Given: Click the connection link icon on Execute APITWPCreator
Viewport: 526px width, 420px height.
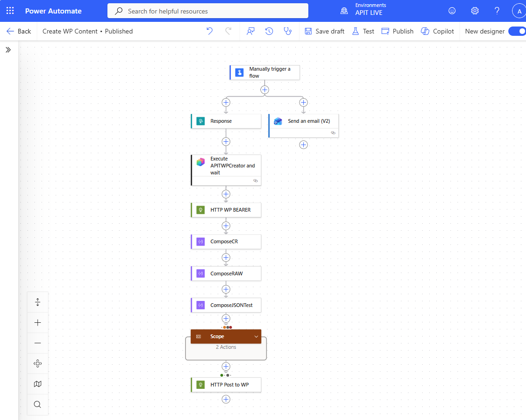Looking at the screenshot, I should tap(256, 181).
